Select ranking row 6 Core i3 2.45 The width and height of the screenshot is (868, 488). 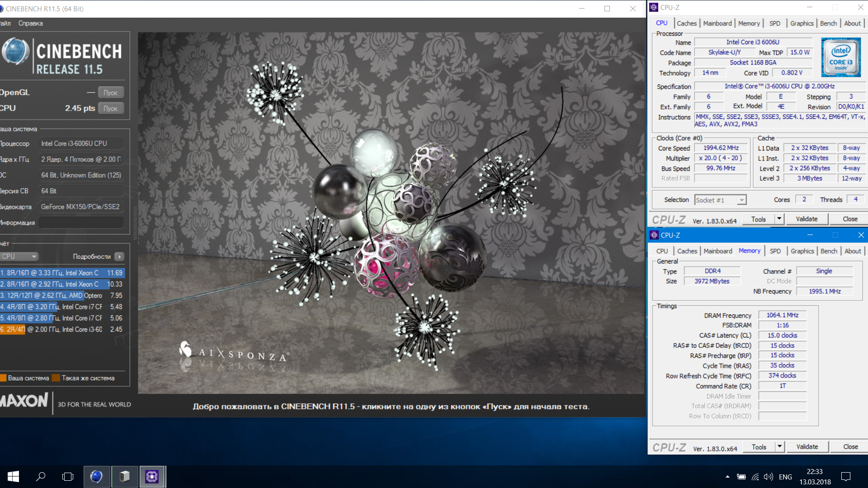pyautogui.click(x=62, y=329)
